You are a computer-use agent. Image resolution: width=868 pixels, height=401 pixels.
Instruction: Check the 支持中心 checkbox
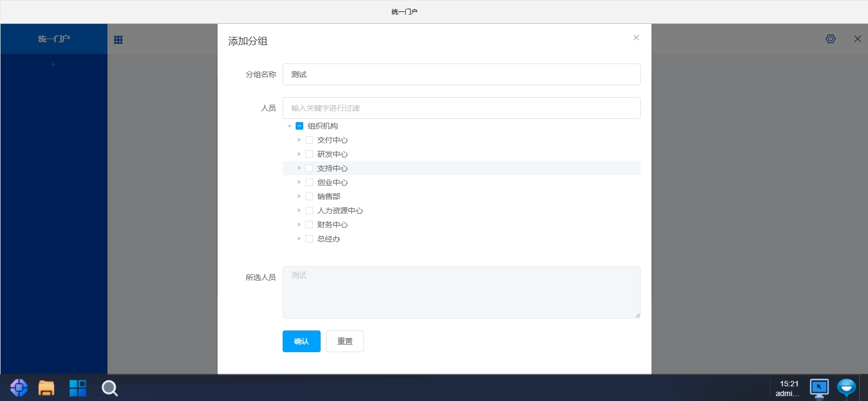pyautogui.click(x=309, y=168)
